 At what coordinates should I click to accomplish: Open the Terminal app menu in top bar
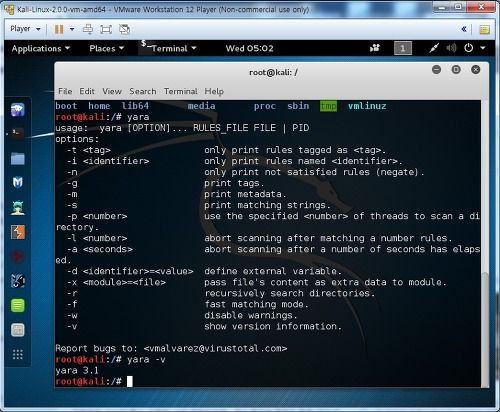(x=169, y=48)
